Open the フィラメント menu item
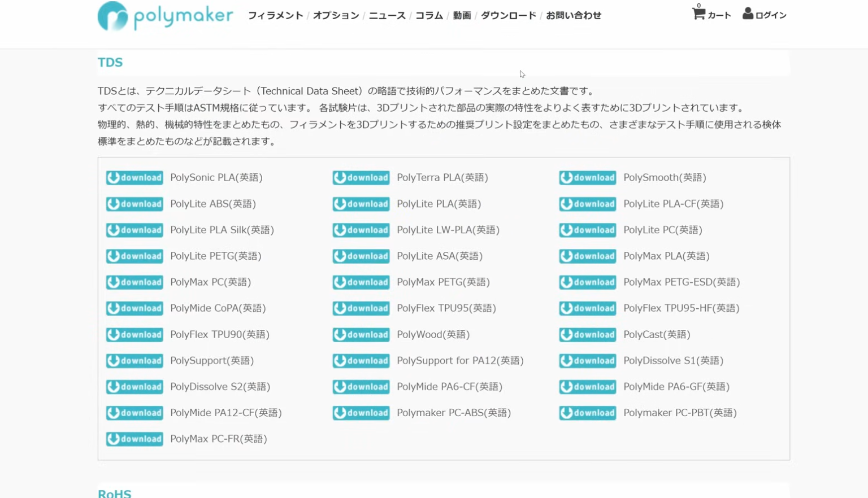Viewport: 868px width, 498px height. click(275, 16)
